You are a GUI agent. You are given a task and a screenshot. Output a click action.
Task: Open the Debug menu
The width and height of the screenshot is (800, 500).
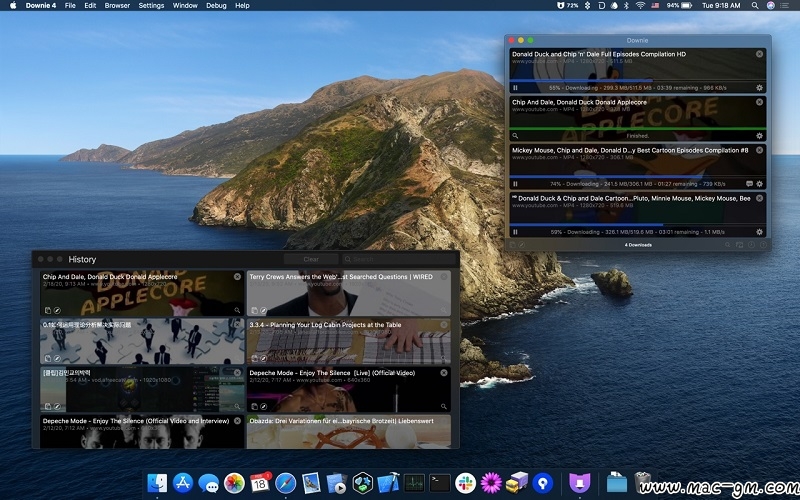(x=216, y=6)
